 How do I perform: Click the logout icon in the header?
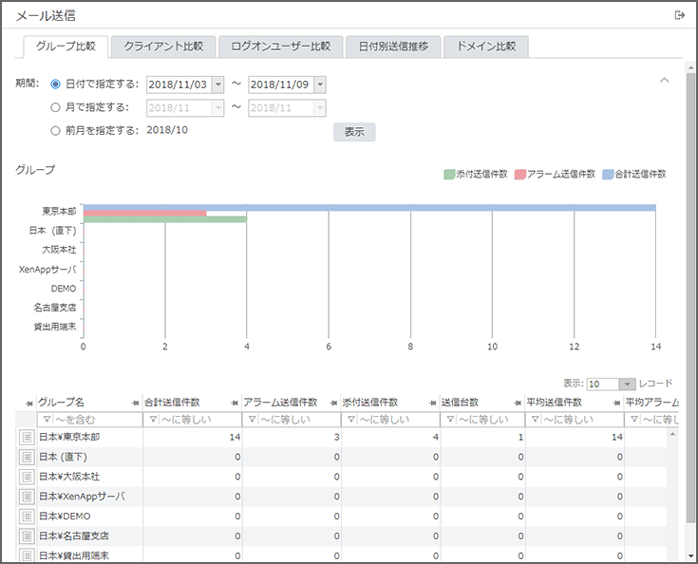tap(679, 16)
